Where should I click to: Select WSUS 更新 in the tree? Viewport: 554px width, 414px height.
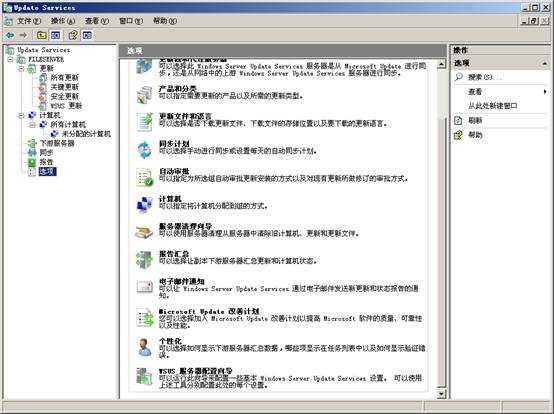[66, 106]
